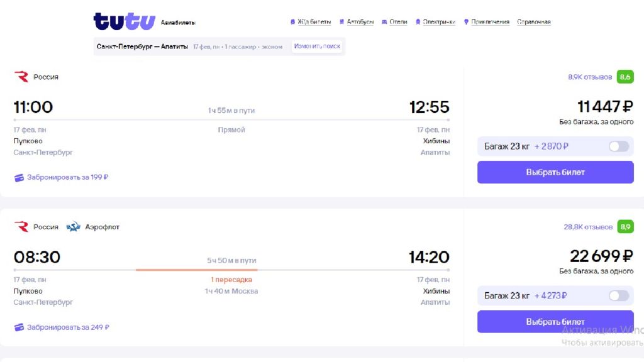Image resolution: width=644 pixels, height=362 pixels.
Task: Open the Отели link
Action: pyautogui.click(x=394, y=22)
